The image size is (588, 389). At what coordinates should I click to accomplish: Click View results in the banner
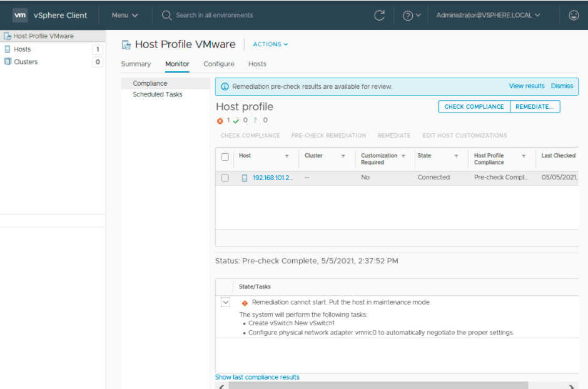coord(527,86)
